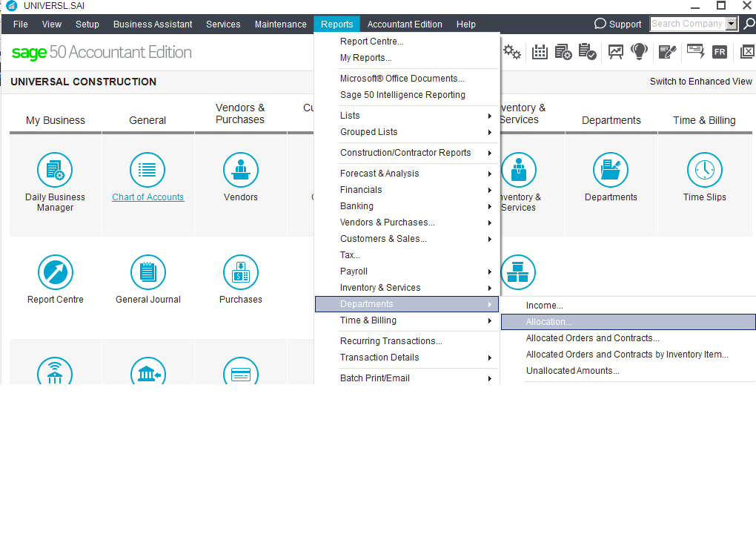Choose Allocated Orders and Contracts report
Image resolution: width=756 pixels, height=540 pixels.
(629, 338)
